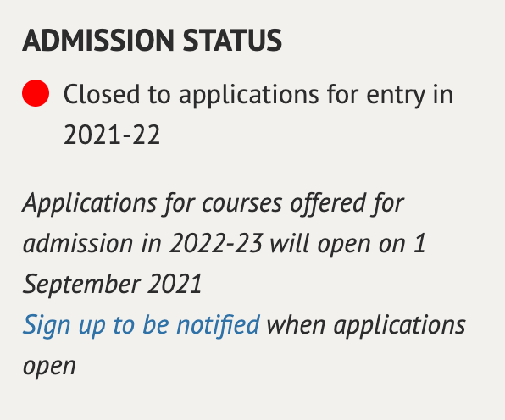
Task: Click the red closed-status indicator dot
Action: click(x=36, y=93)
